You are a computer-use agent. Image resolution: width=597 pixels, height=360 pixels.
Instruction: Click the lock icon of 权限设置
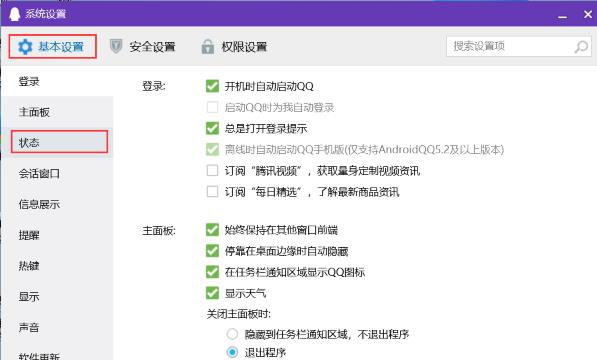[x=208, y=46]
